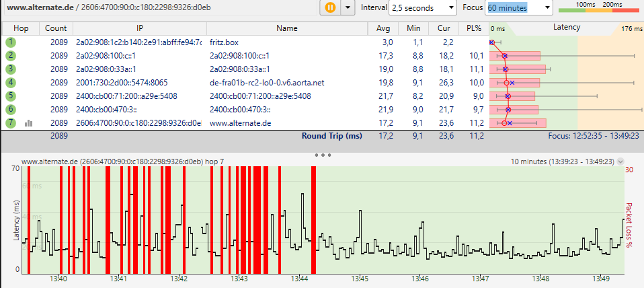The image size is (644, 288).
Task: Click the target address field www.alternate.de
Action: 160,7
